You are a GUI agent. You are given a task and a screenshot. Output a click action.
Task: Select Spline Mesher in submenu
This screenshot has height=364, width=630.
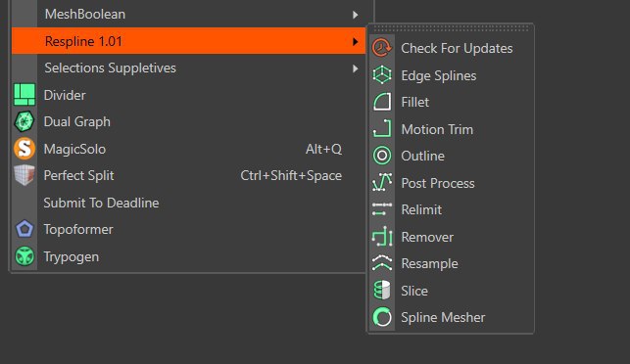pos(452,317)
